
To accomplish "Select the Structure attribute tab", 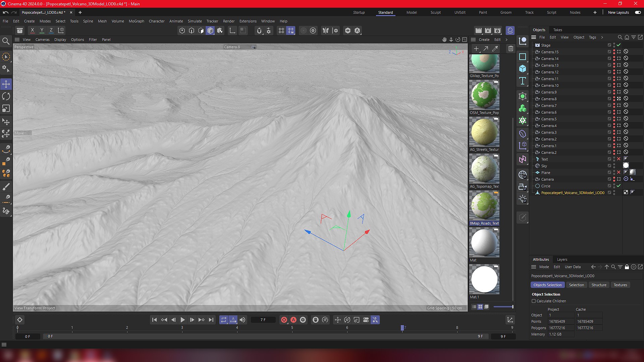I will click(x=599, y=285).
